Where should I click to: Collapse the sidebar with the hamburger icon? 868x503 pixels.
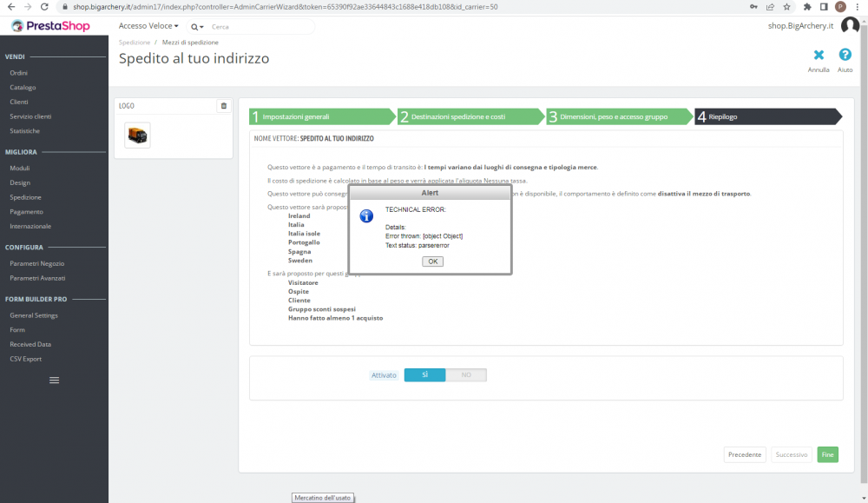[54, 380]
